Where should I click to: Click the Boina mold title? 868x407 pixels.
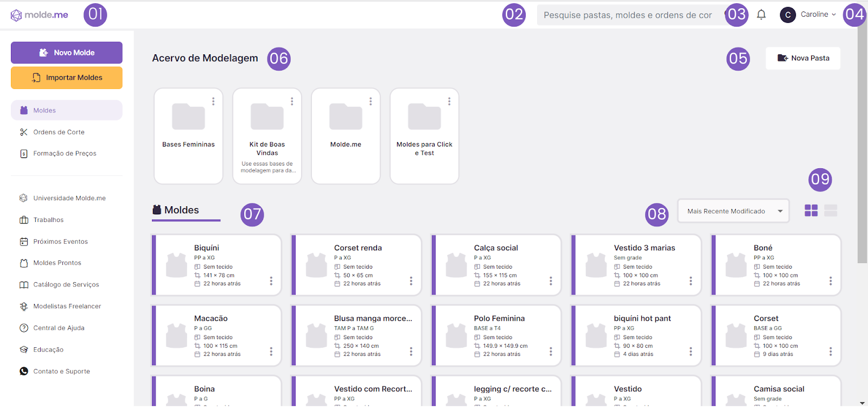[x=205, y=389]
